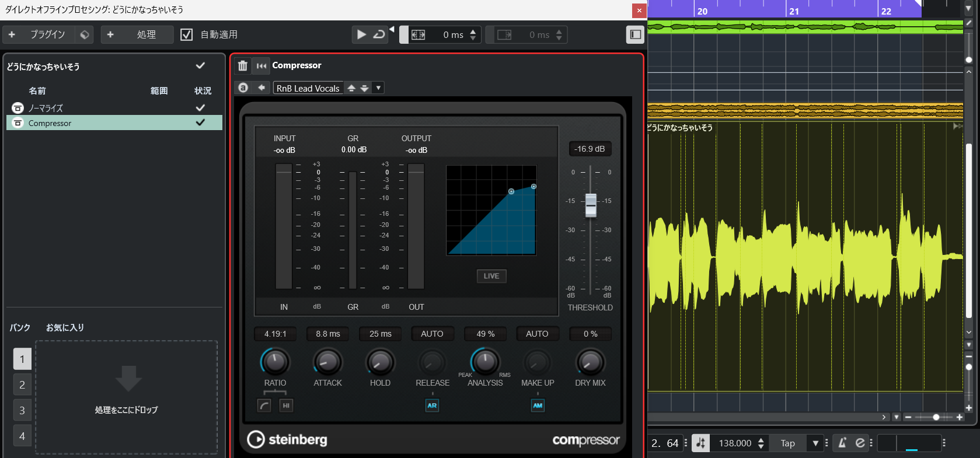Click the threshold slider handle
The width and height of the screenshot is (980, 458).
click(591, 205)
